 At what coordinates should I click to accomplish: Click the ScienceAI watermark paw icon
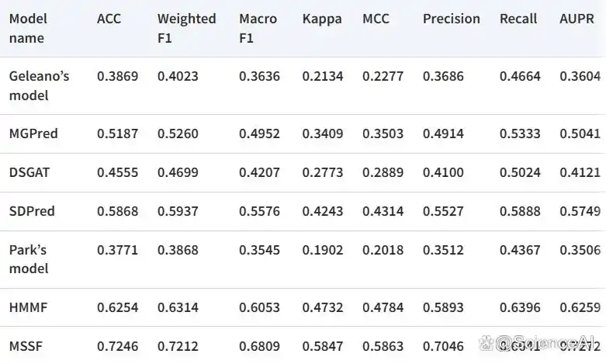click(487, 343)
